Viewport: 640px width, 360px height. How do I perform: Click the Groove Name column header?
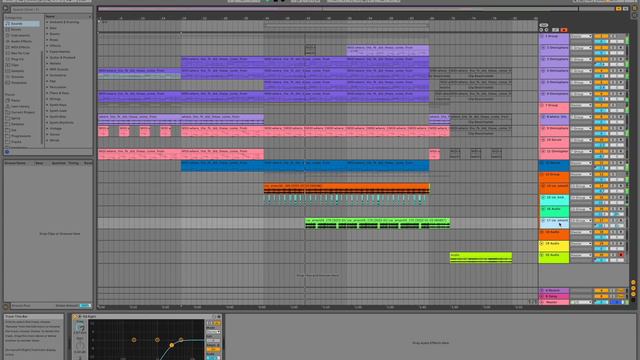pyautogui.click(x=15, y=163)
